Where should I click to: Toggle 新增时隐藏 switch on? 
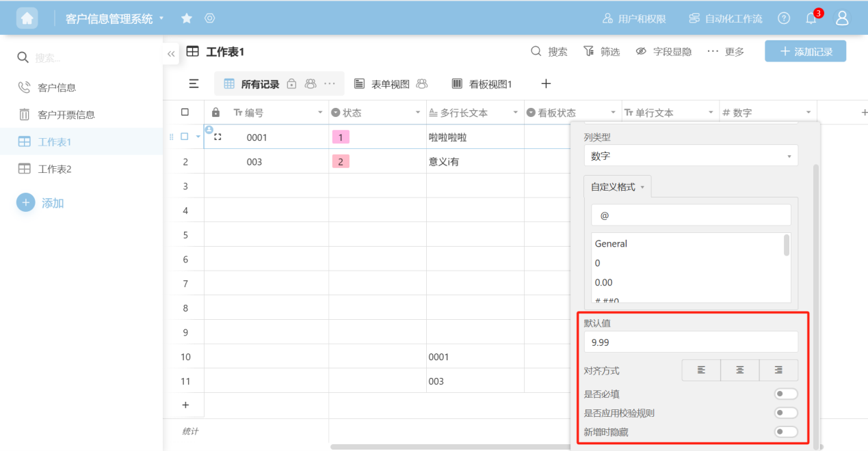coord(786,431)
